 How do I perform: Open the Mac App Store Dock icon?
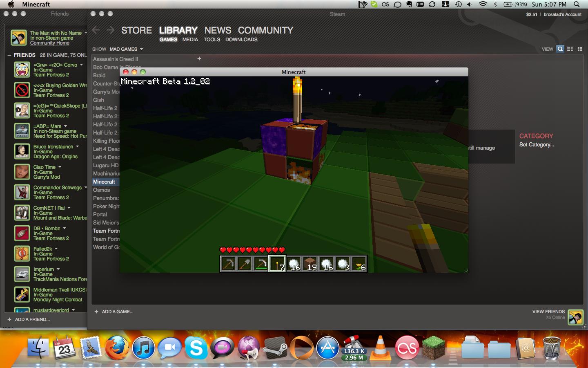pyautogui.click(x=327, y=348)
